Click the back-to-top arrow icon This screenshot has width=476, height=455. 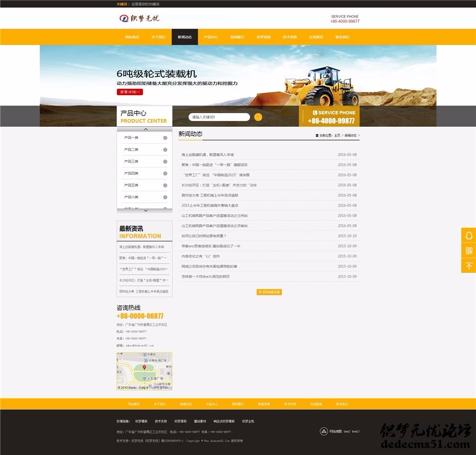[469, 266]
